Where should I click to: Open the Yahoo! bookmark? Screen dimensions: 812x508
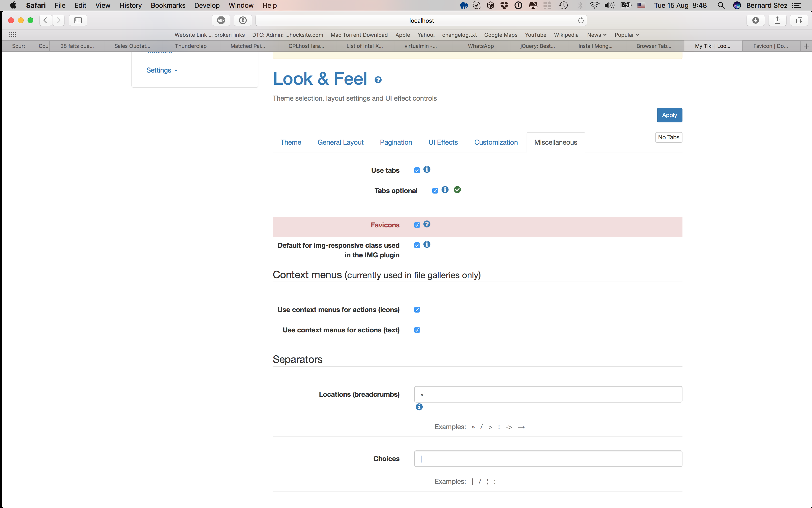pos(426,35)
